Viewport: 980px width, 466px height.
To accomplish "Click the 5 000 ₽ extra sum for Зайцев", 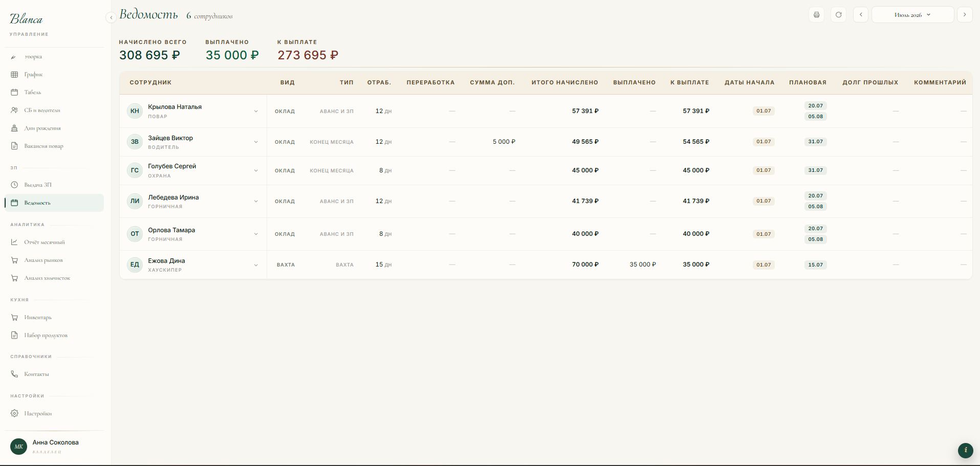I will click(504, 142).
